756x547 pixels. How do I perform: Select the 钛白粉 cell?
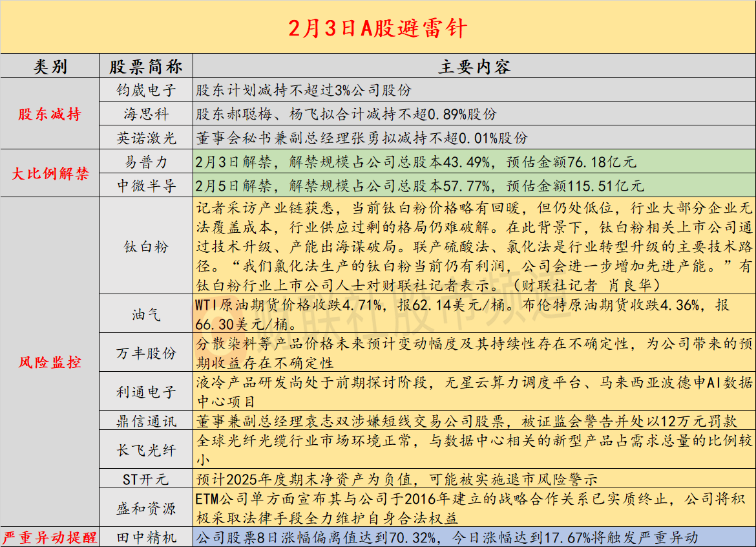click(146, 246)
